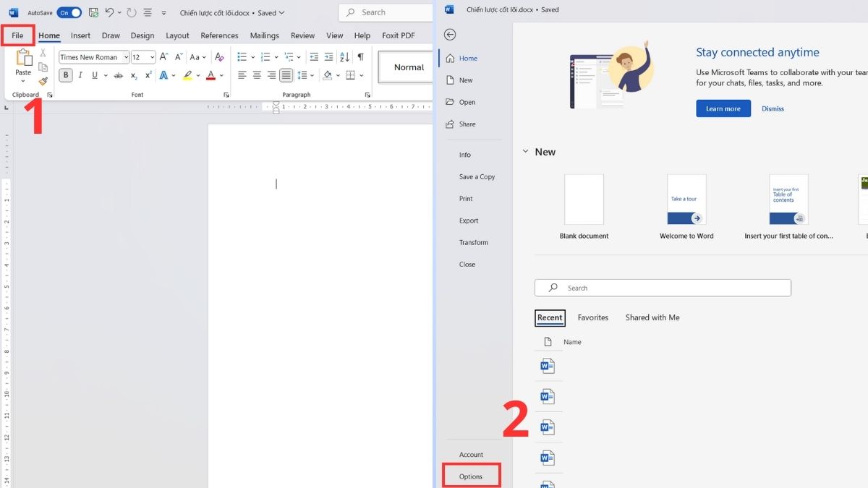Click the Cut scissors icon
Image resolution: width=868 pixels, height=488 pixels.
pos(43,53)
